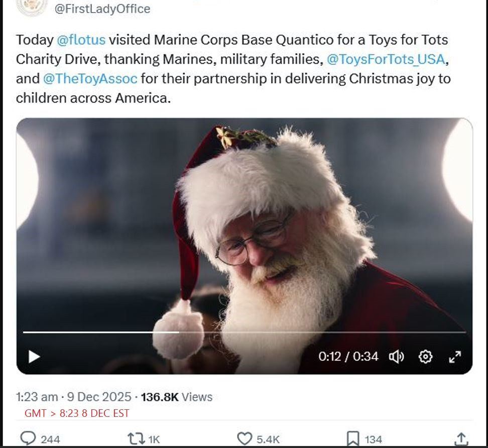
Task: Share the post via upload icon
Action: coord(461,438)
